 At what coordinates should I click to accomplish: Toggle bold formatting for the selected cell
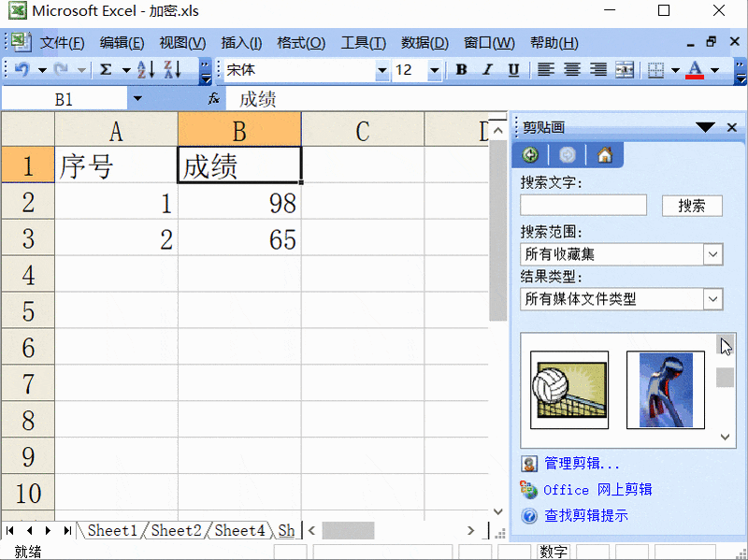click(x=460, y=70)
